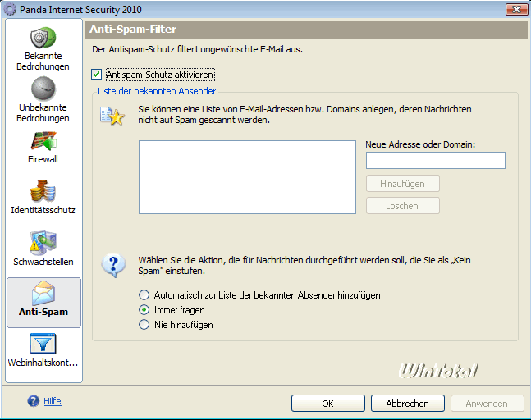Click the question mark speech bubble icon

[113, 266]
